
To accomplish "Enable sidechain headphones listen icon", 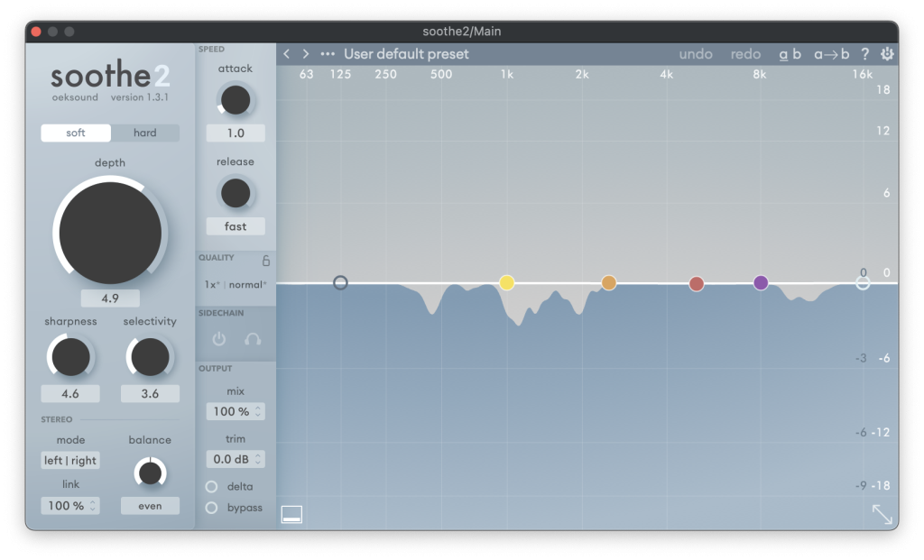I will point(253,339).
